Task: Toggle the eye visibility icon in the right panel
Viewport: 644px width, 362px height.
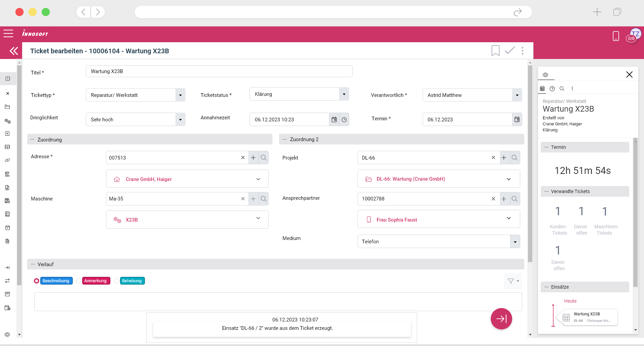Action: point(545,75)
